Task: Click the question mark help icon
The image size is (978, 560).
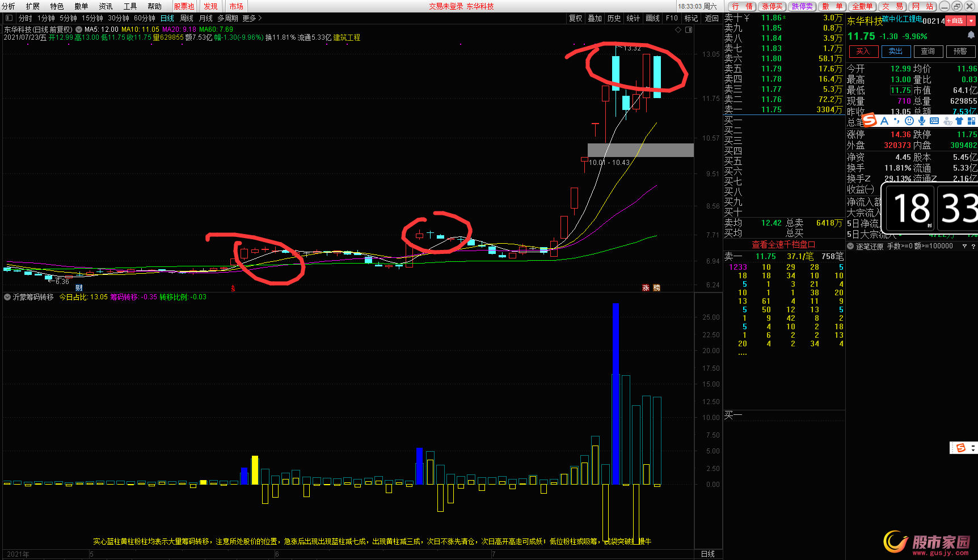Action: pyautogui.click(x=973, y=247)
